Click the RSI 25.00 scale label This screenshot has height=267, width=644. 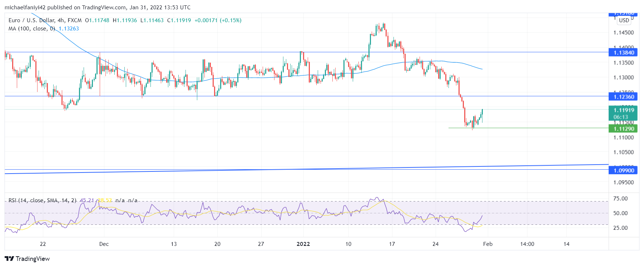pos(620,228)
